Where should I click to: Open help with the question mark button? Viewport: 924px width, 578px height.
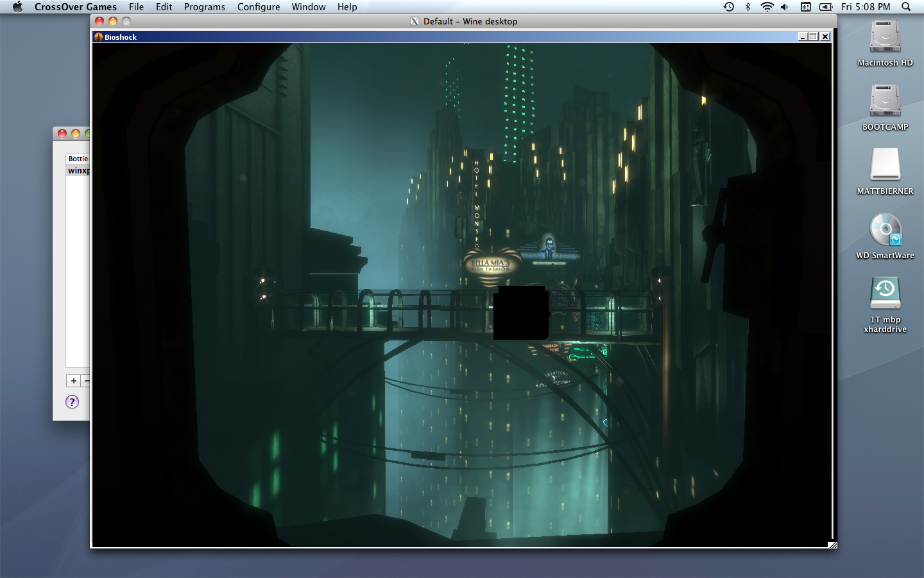(x=72, y=402)
